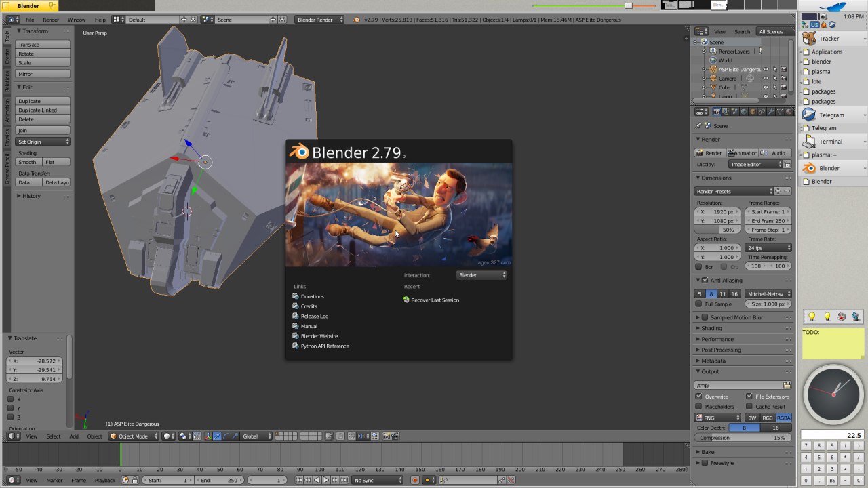This screenshot has height=488, width=868.
Task: Toggle the File Extensions checkbox
Action: pos(749,396)
